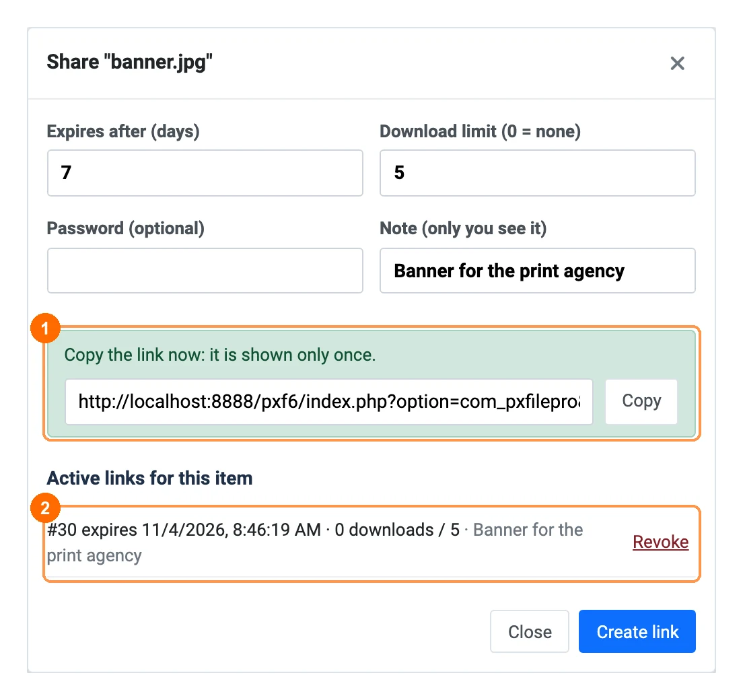Click the Close button

tap(529, 631)
